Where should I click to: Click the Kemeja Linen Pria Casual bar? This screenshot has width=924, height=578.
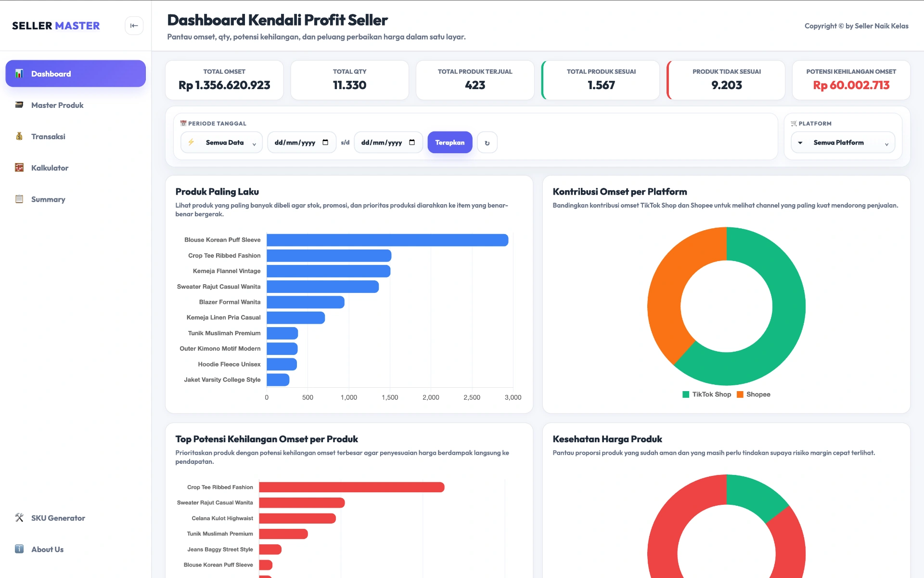point(295,317)
